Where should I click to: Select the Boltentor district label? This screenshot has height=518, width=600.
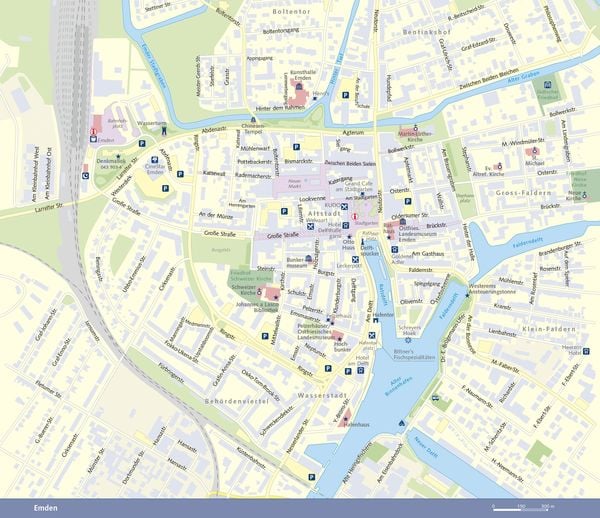(292, 11)
